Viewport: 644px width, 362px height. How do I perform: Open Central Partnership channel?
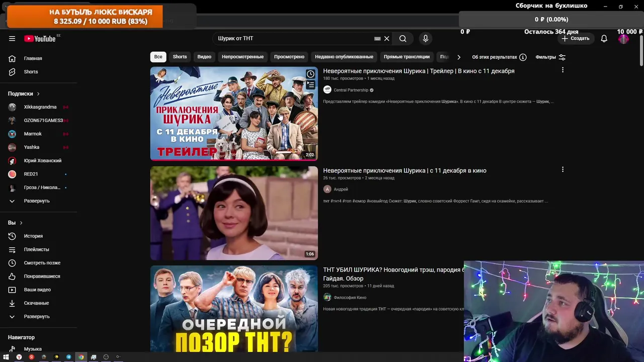click(351, 90)
